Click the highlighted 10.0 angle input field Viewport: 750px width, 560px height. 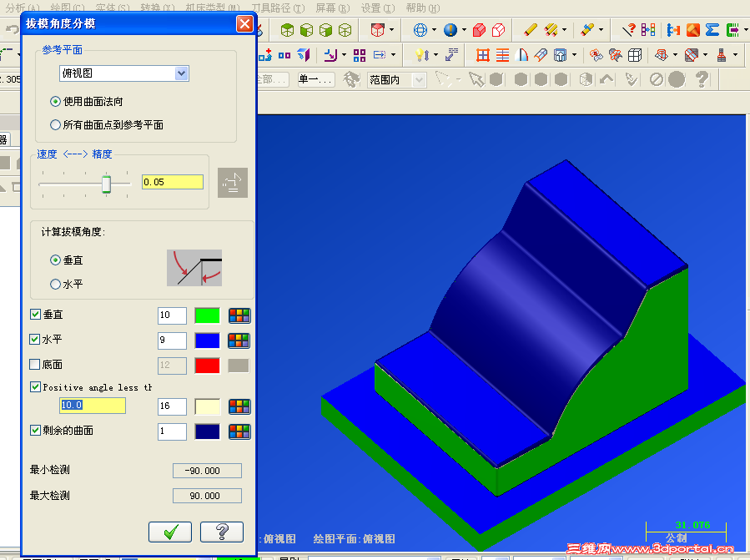click(x=93, y=406)
